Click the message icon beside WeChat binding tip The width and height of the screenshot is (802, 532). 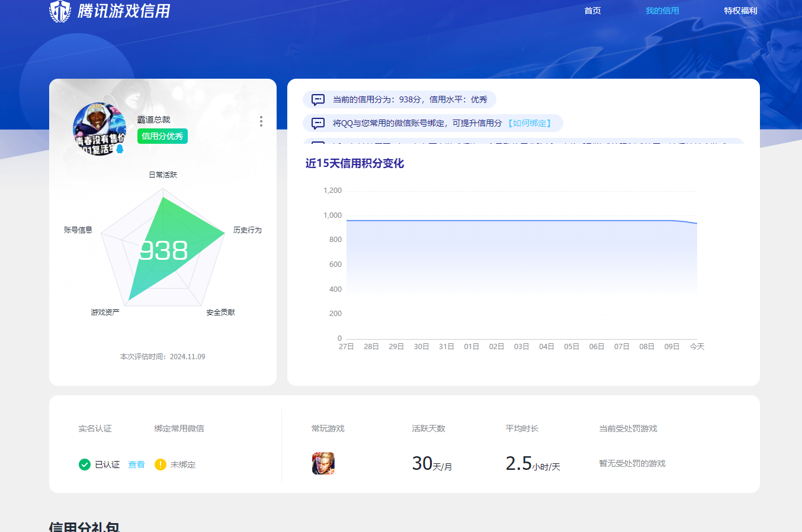[x=318, y=123]
